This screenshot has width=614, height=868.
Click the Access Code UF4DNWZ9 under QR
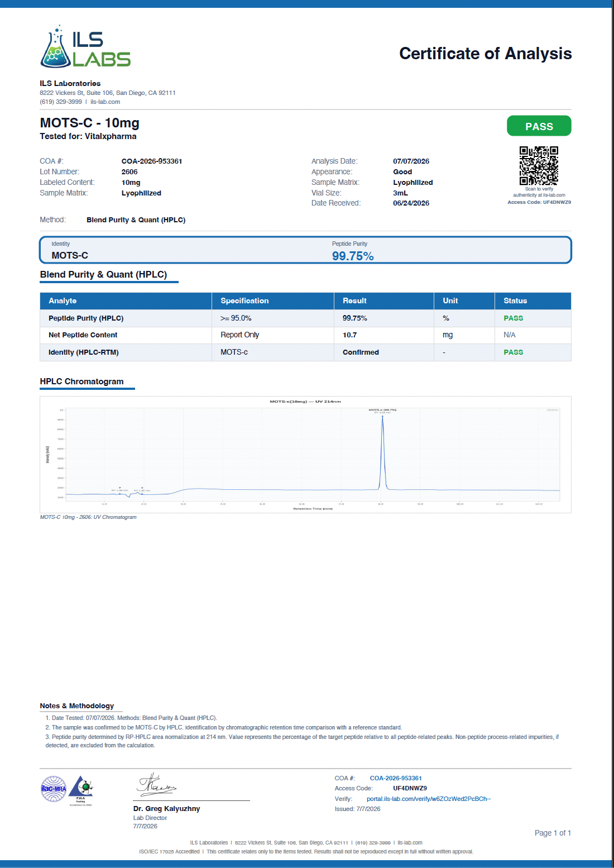[539, 202]
